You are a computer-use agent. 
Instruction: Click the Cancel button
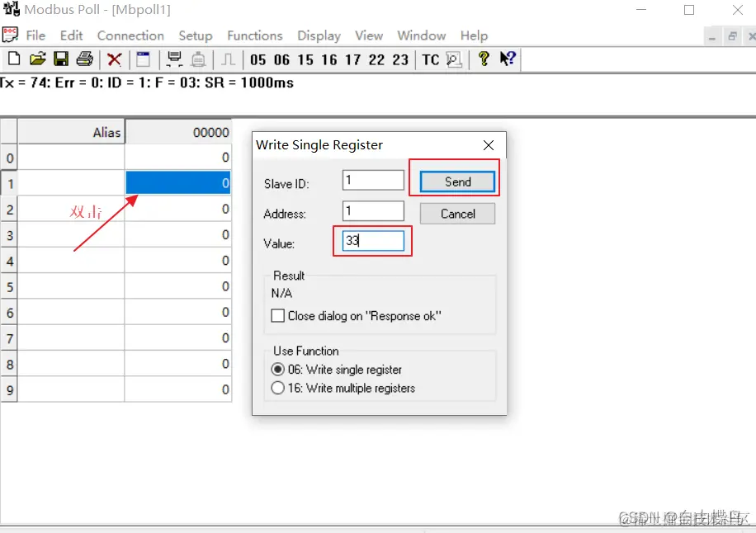(457, 214)
